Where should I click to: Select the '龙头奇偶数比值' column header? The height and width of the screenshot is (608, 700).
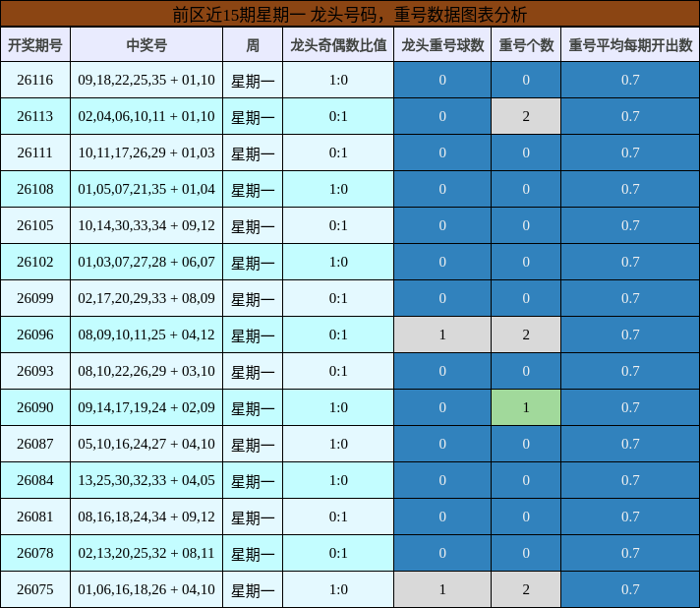click(x=338, y=45)
